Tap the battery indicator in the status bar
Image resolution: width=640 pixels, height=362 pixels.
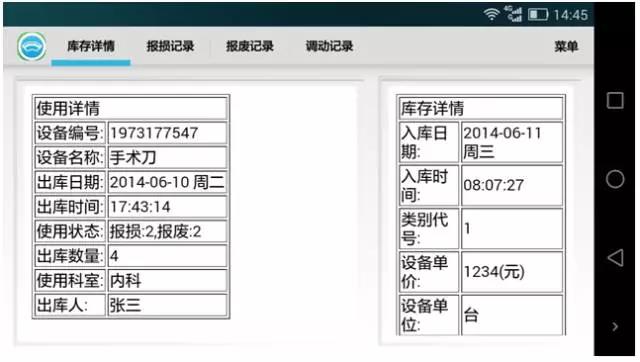538,15
